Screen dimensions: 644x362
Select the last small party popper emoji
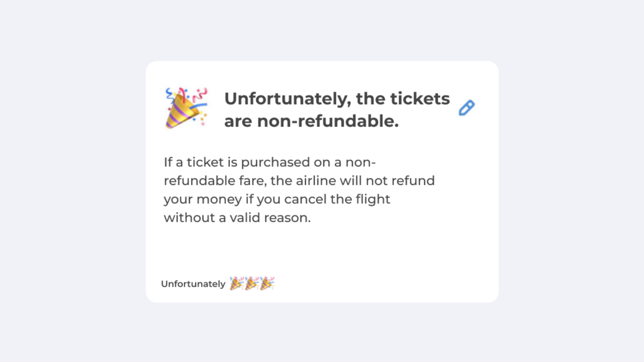(x=267, y=284)
